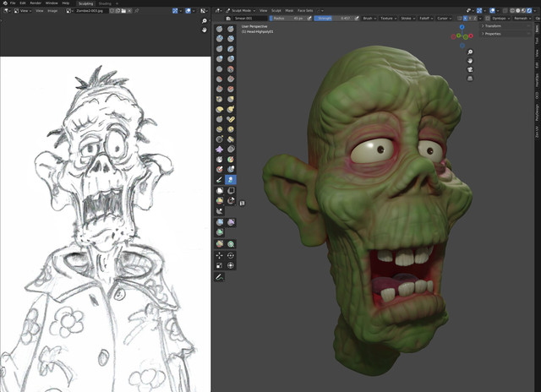Toggle X-axis symmetry button
Viewport: 541px width, 392px height.
[466, 17]
